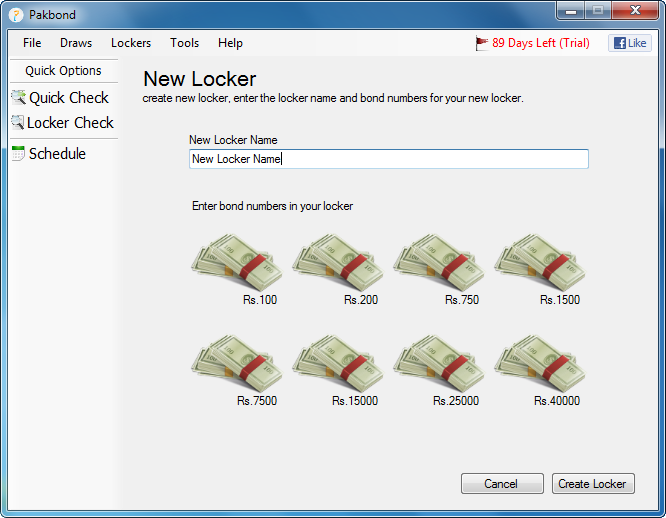Screen dimensions: 666x518
Task: Select the Rs.750 bond money icon
Action: (x=439, y=263)
